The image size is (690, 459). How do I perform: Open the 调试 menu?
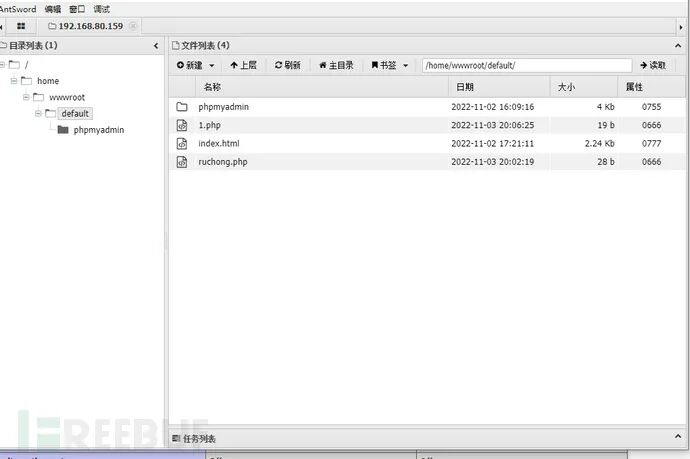[x=102, y=9]
